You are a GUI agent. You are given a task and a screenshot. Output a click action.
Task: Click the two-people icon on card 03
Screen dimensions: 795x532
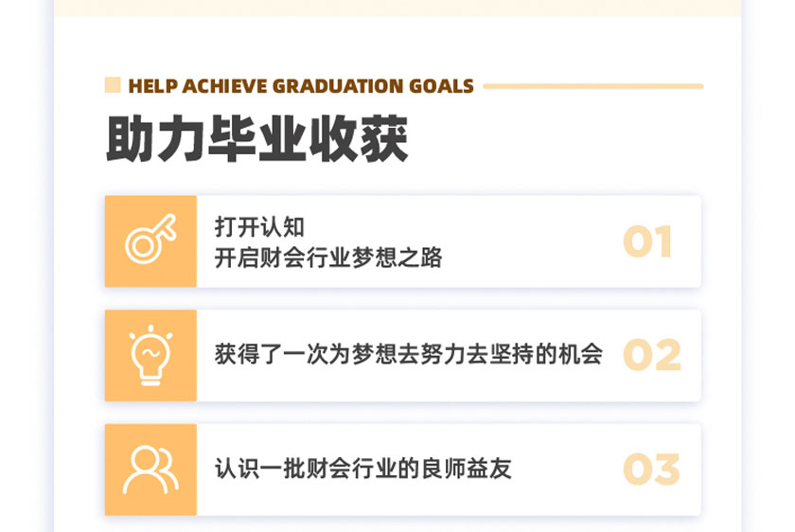[x=150, y=470]
